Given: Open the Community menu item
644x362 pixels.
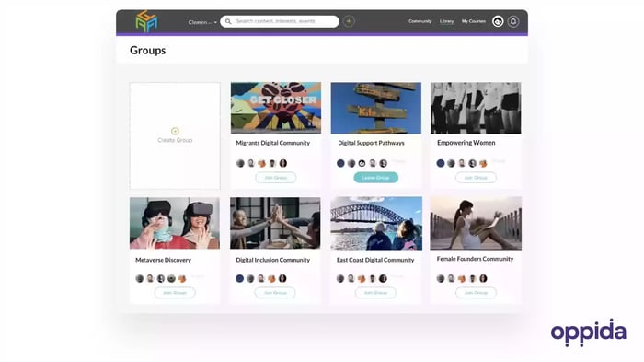Looking at the screenshot, I should 420,21.
